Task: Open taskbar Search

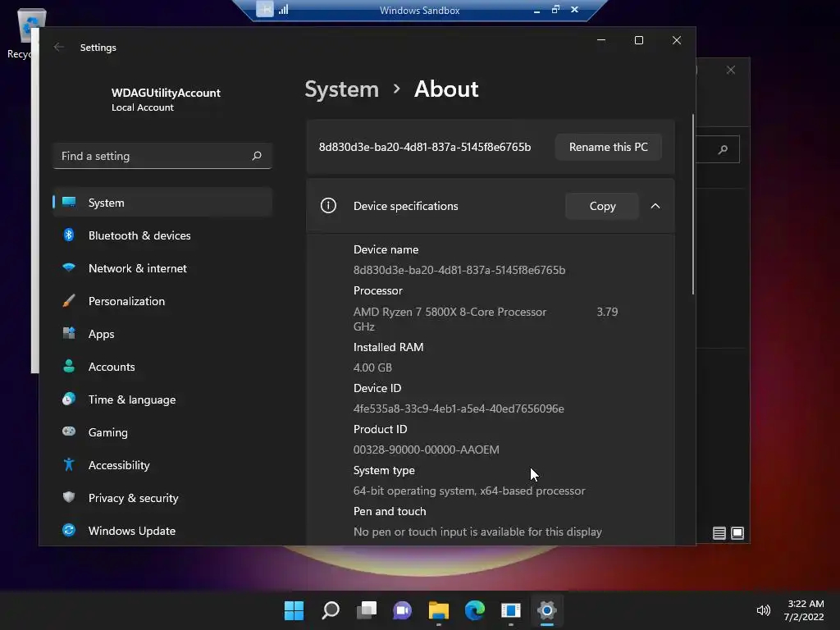Action: pyautogui.click(x=330, y=610)
